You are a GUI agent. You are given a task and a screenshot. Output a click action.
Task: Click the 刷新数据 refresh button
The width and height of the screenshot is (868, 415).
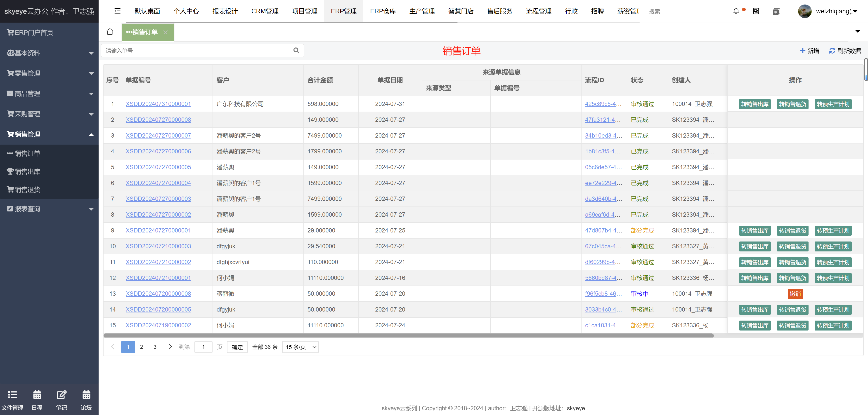click(x=845, y=51)
